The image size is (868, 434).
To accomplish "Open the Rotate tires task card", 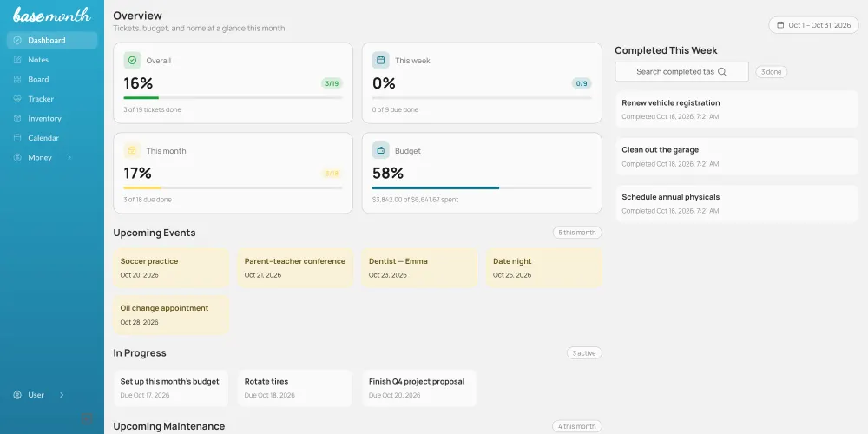I will pos(295,388).
